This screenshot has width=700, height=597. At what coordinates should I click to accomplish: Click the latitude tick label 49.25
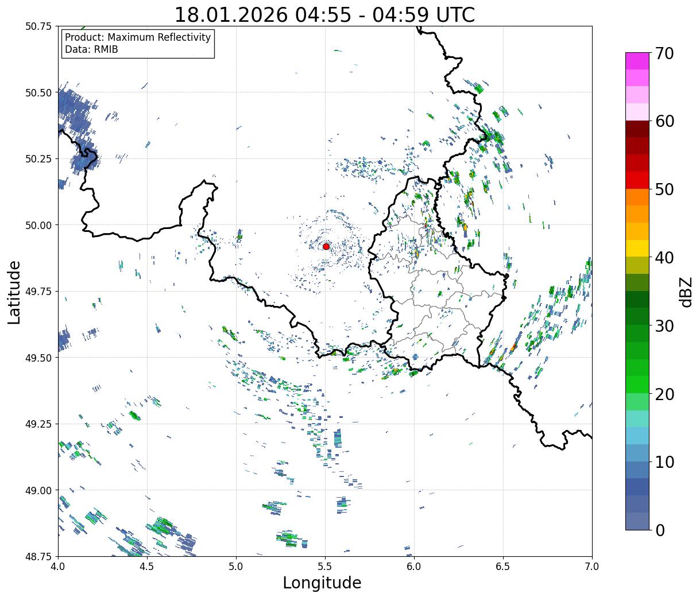(38, 424)
